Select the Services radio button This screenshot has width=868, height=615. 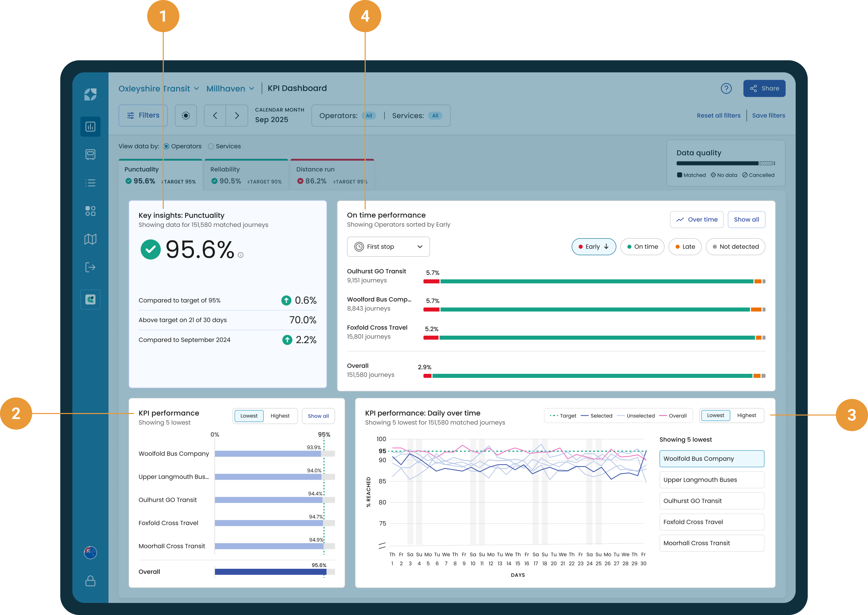pyautogui.click(x=211, y=146)
